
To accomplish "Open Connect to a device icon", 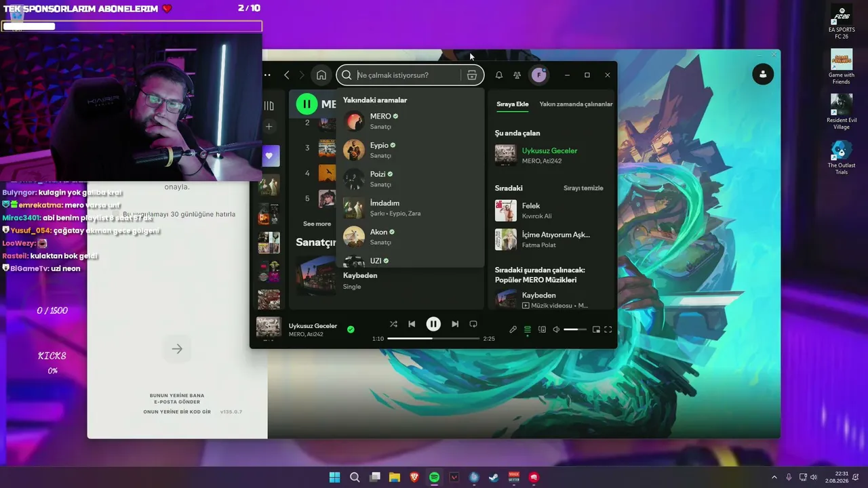I will click(542, 329).
